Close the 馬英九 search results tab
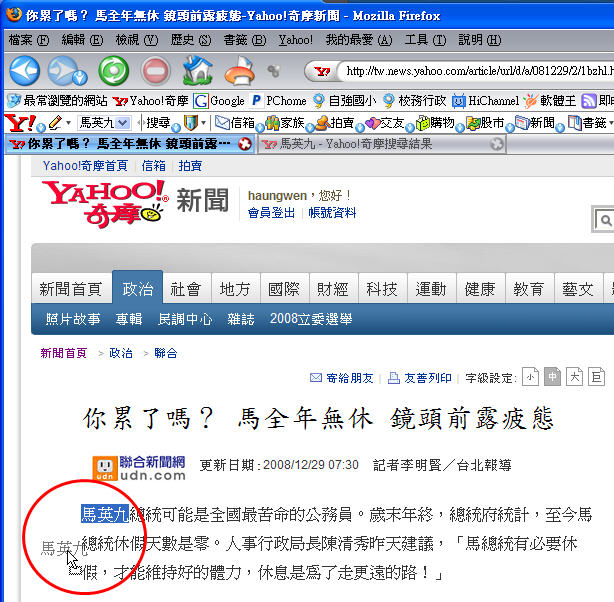The image size is (614, 602). click(x=497, y=144)
